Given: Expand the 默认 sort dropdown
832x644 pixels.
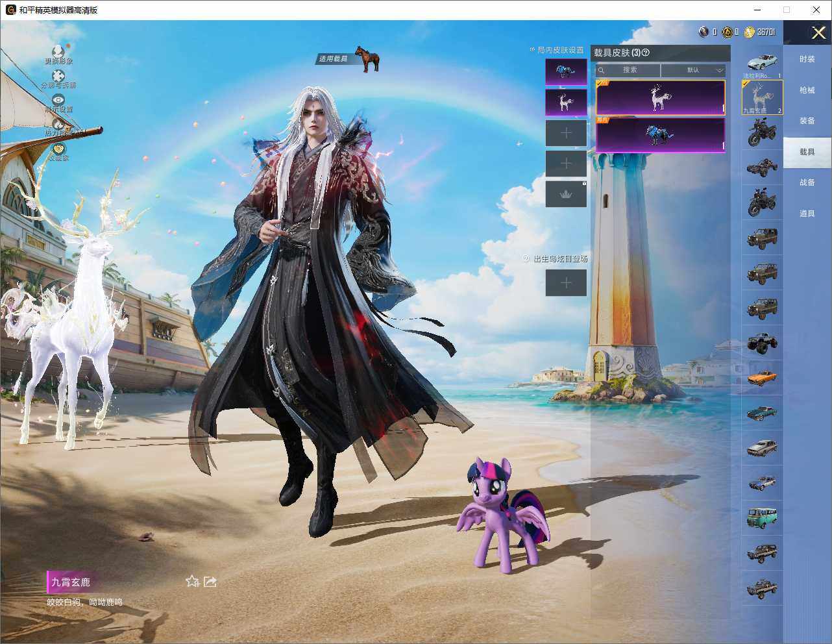Looking at the screenshot, I should coord(693,69).
